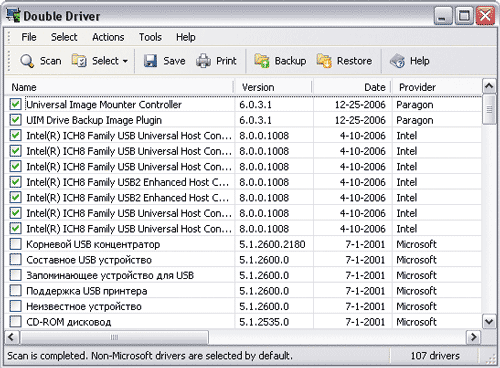500x368 pixels.
Task: Uncheck UIM Drive Backup Image Plugin driver
Action: coord(15,120)
